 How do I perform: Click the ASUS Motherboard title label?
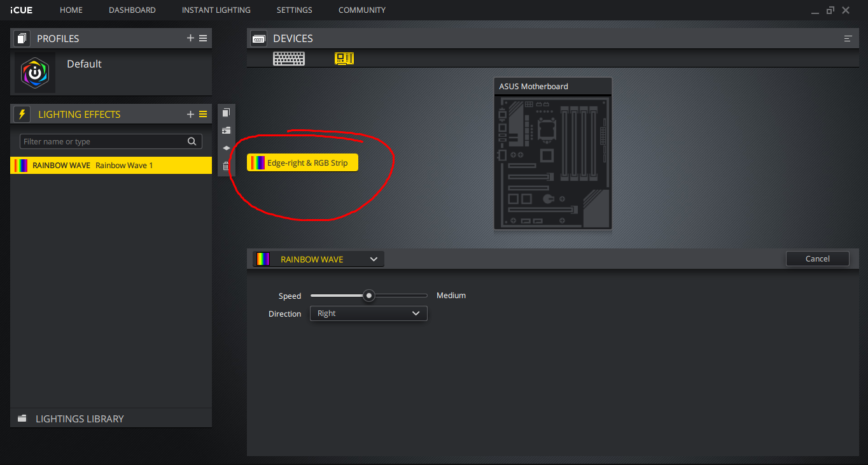point(534,87)
